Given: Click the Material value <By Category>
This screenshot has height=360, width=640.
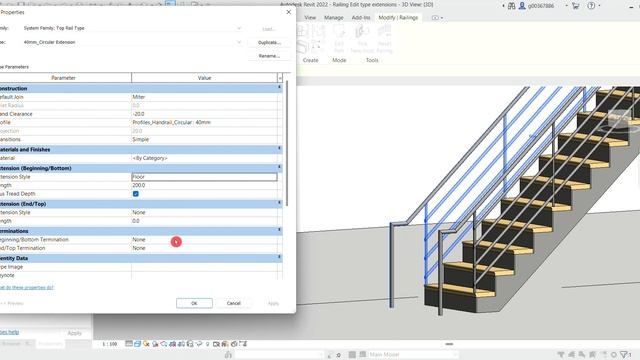Looking at the screenshot, I should coord(204,158).
